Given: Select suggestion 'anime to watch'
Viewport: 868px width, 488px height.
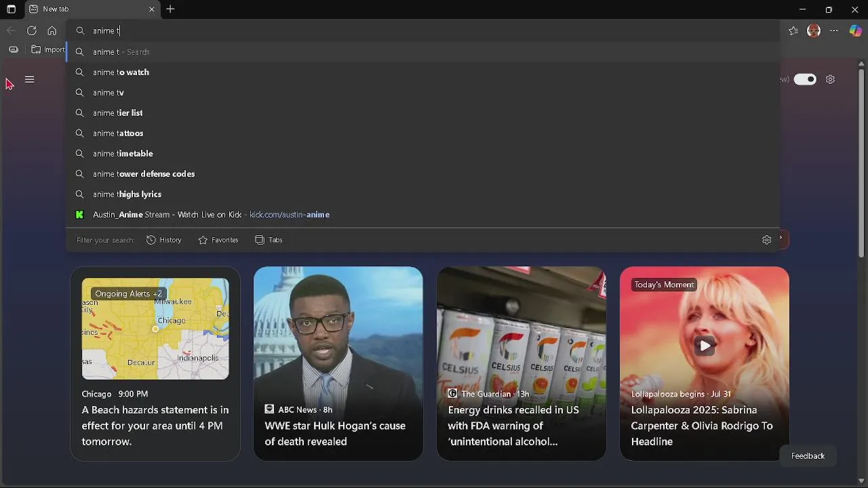Looking at the screenshot, I should pyautogui.click(x=422, y=73).
